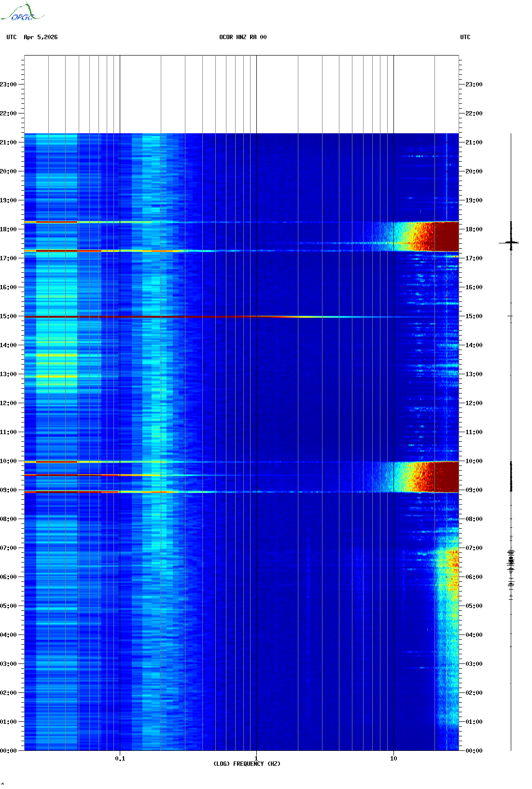Viewport: 532px width, 789px height.
Task: Click the right-axis '13:00' time label
Action: pyautogui.click(x=474, y=374)
